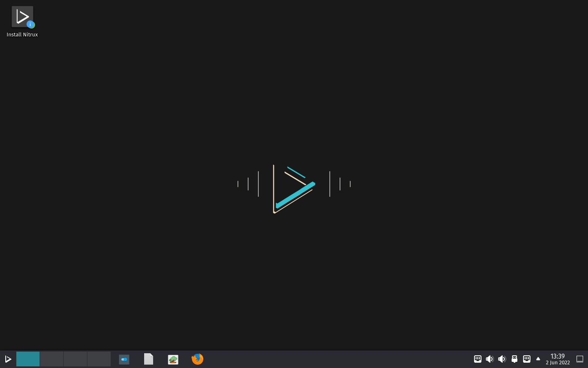Screen dimensions: 588x368
Task: Open the blank document file manager icon
Action: point(149,359)
